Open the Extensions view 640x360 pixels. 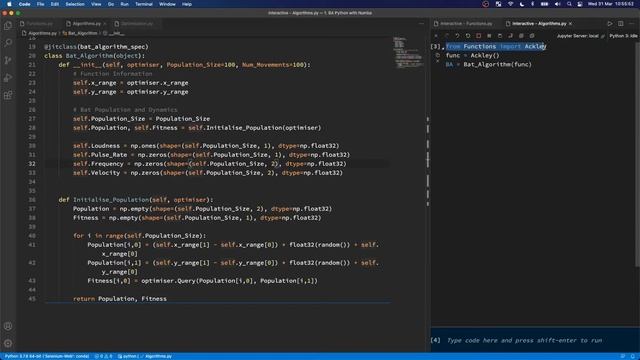click(8, 96)
